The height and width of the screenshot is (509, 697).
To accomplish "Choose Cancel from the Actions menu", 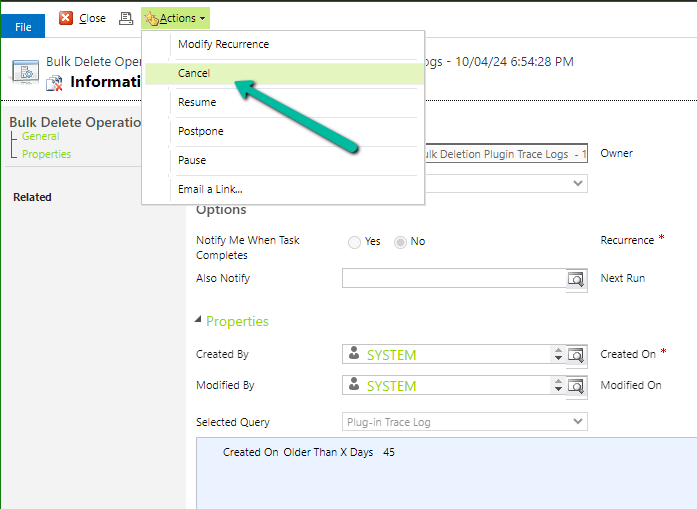I will (194, 73).
